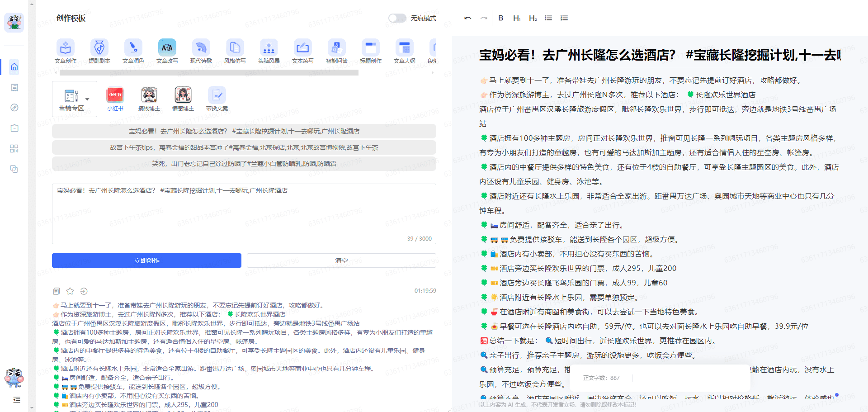Click the 01:19:59 timestamp
868x412 pixels.
(425, 291)
